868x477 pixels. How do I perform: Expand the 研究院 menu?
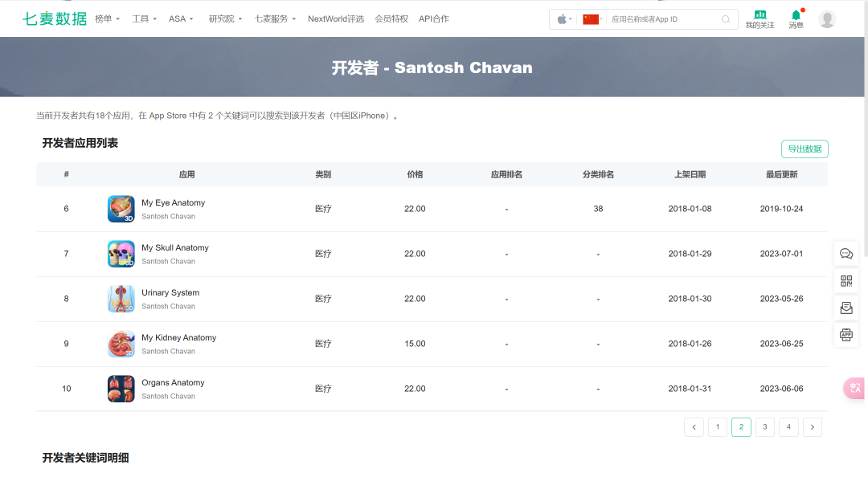[225, 18]
